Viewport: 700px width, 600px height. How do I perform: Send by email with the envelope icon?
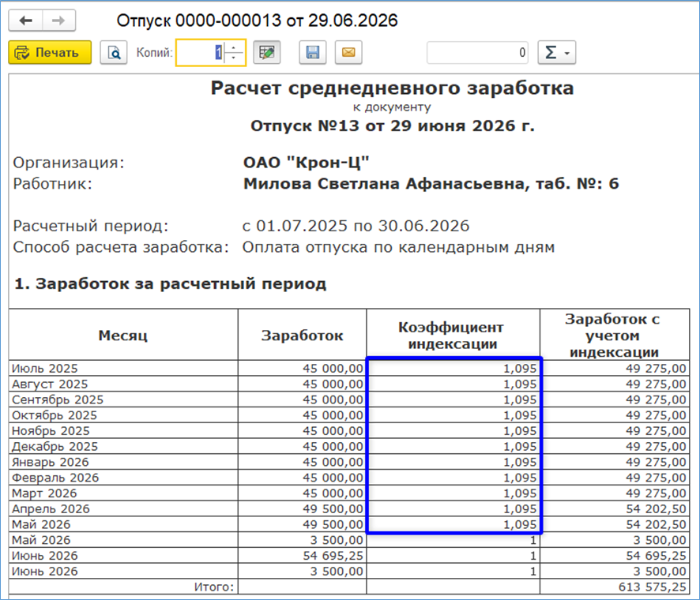tap(348, 53)
